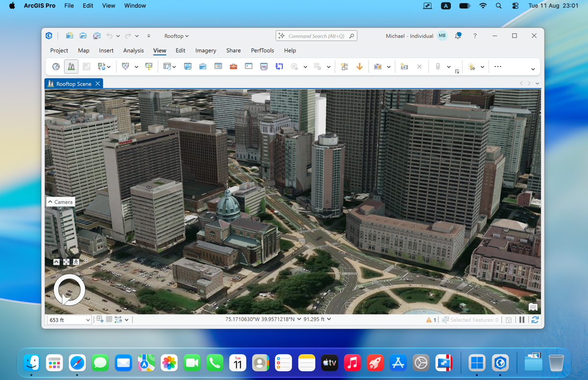This screenshot has width=588, height=380.
Task: Click the Undo arrow in title bar
Action: coord(110,36)
